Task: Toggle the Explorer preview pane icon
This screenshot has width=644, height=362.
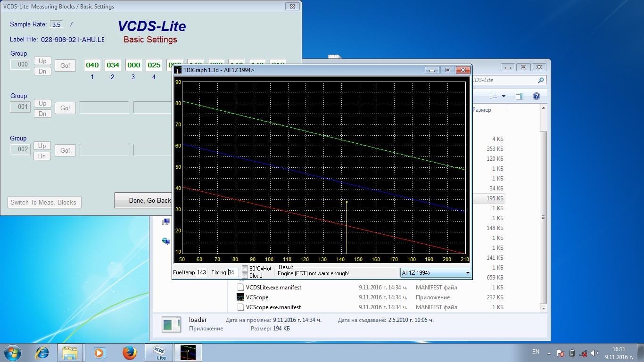Action: point(519,96)
